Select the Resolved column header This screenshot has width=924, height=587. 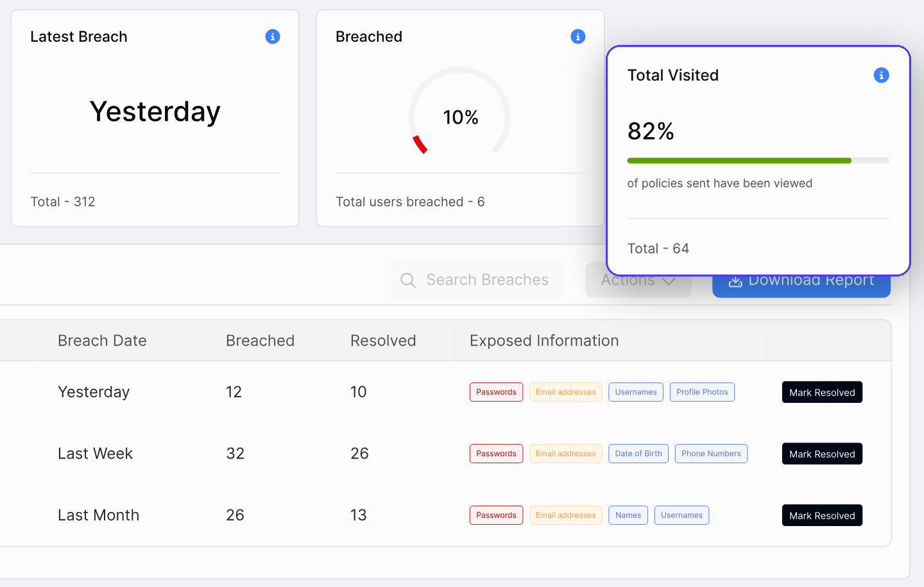click(x=383, y=341)
